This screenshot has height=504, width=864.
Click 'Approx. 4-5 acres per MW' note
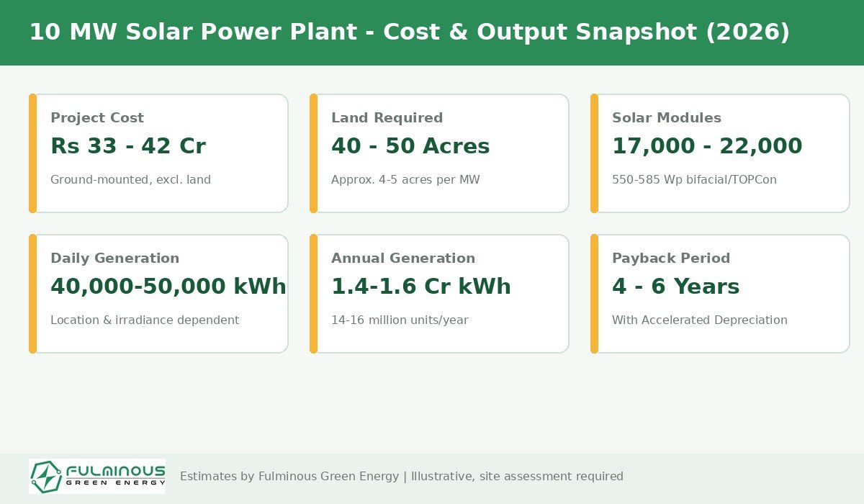tap(405, 180)
